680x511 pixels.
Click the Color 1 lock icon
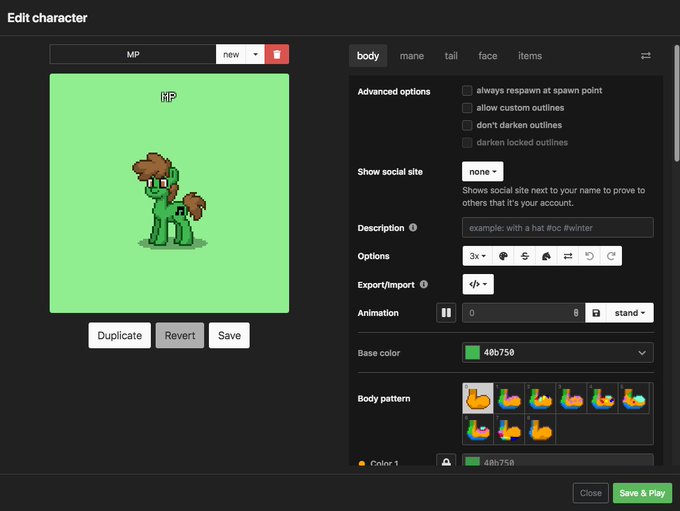[x=446, y=461]
